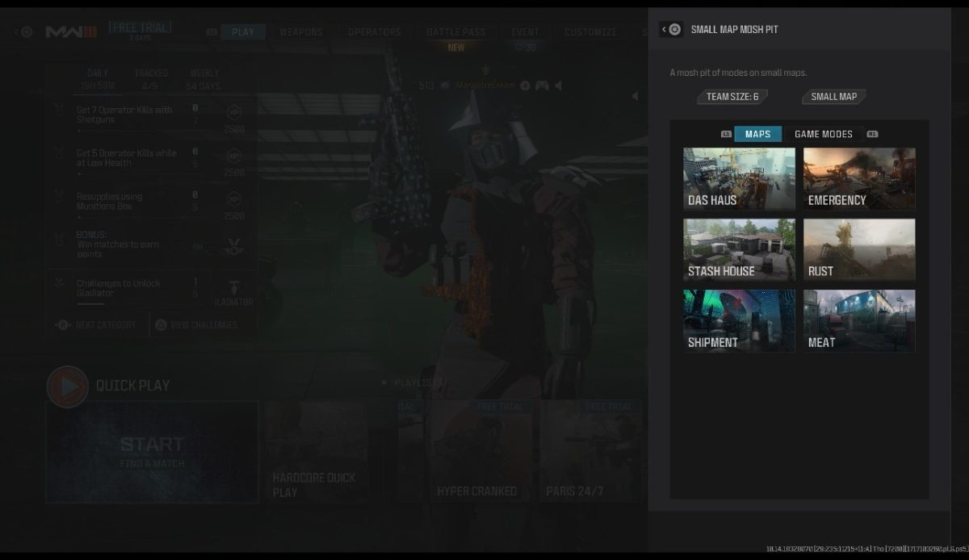Viewport: 969px width, 560px height.
Task: Open the Operators menu
Action: point(374,32)
